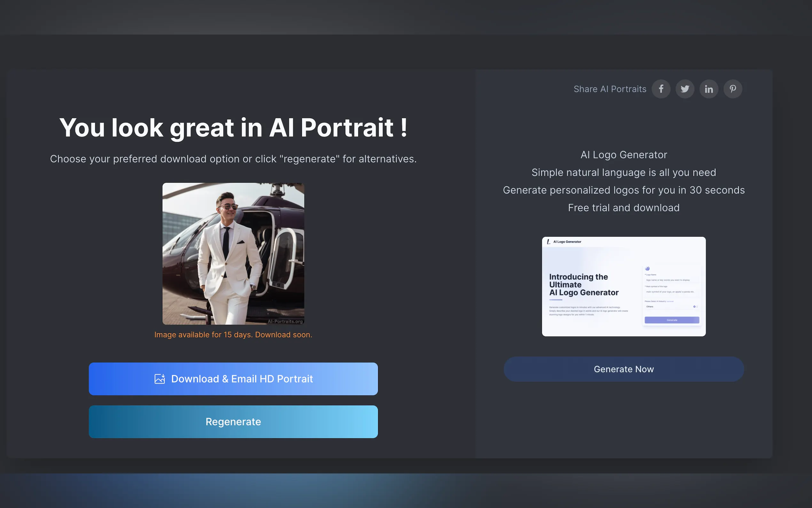This screenshot has width=812, height=508.
Task: Click the Main symbol input field
Action: click(670, 292)
